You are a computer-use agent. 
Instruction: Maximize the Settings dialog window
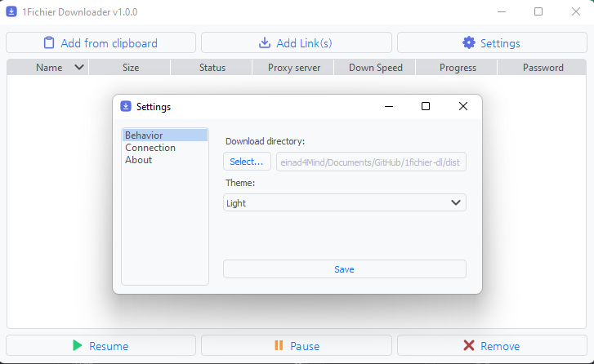426,106
